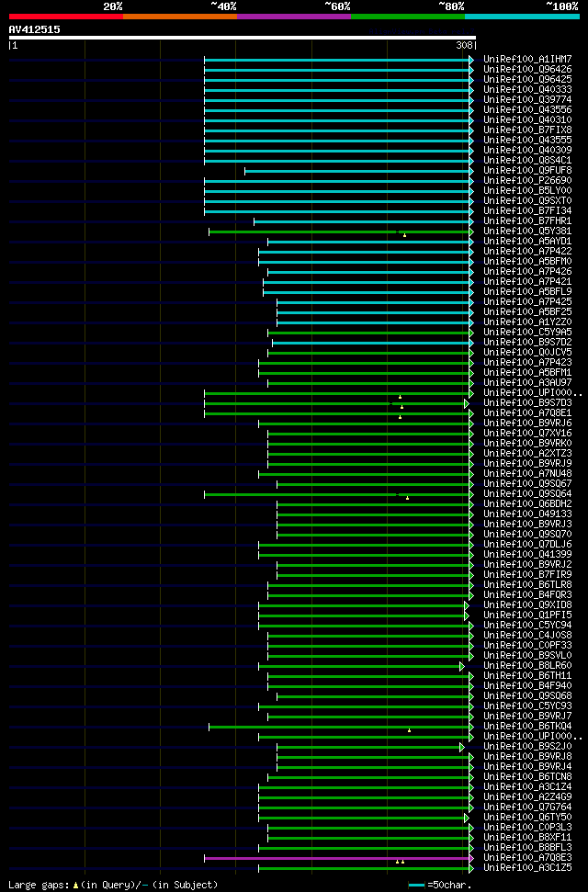Open the UniRef100_B9S7D2 entry
The height and width of the screenshot is (892, 588).
[527, 343]
